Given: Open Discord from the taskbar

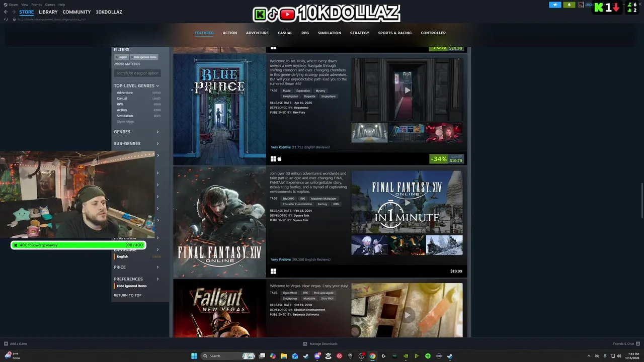Looking at the screenshot, I should [317, 356].
